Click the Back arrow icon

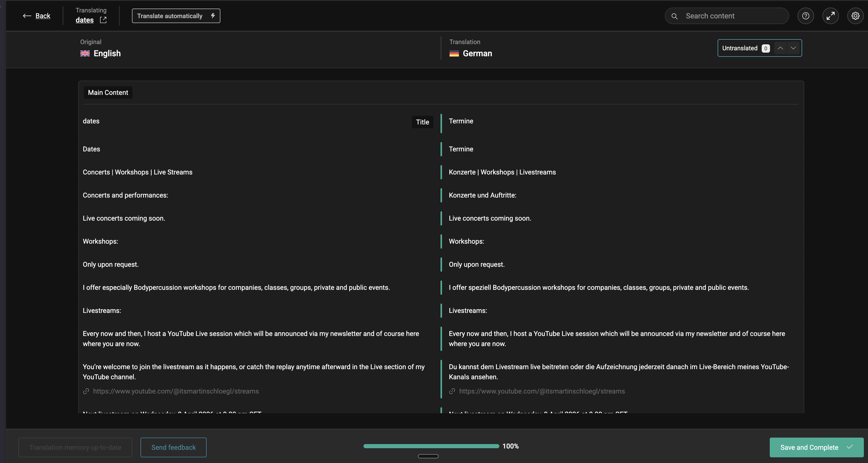click(27, 16)
